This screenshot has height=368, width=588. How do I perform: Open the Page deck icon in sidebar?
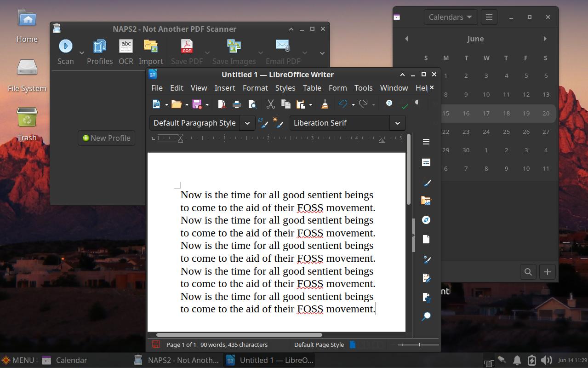click(426, 239)
